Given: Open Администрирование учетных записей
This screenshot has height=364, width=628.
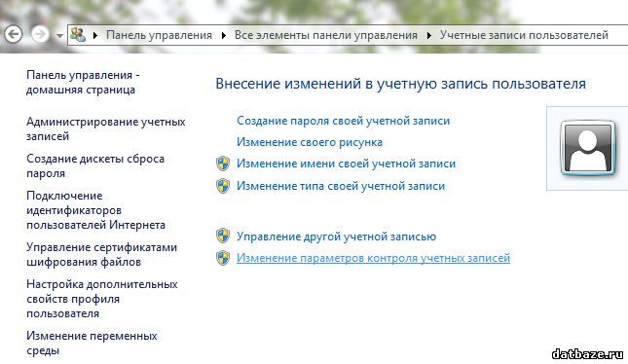Looking at the screenshot, I should (x=106, y=128).
